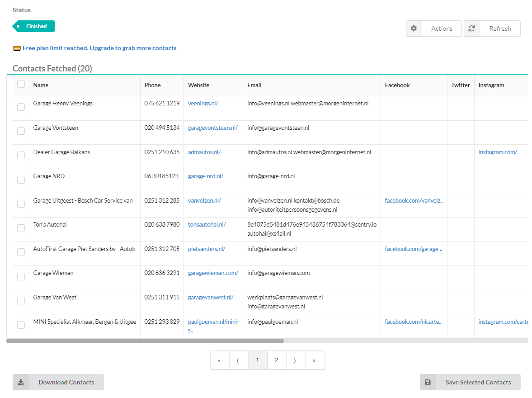Select page 1 in pagination
532x398 pixels.
[257, 360]
